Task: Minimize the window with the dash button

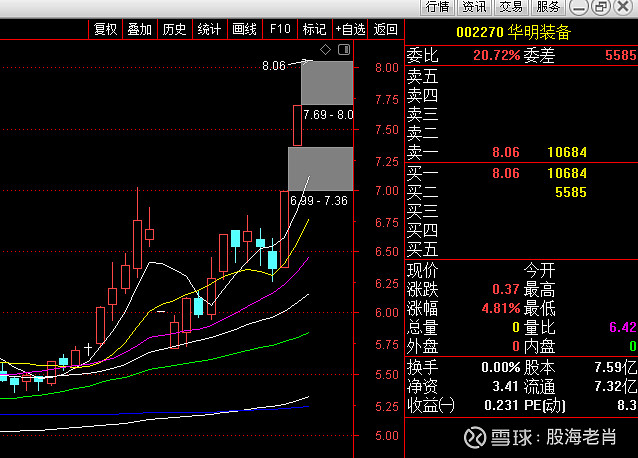Action: 579,7
